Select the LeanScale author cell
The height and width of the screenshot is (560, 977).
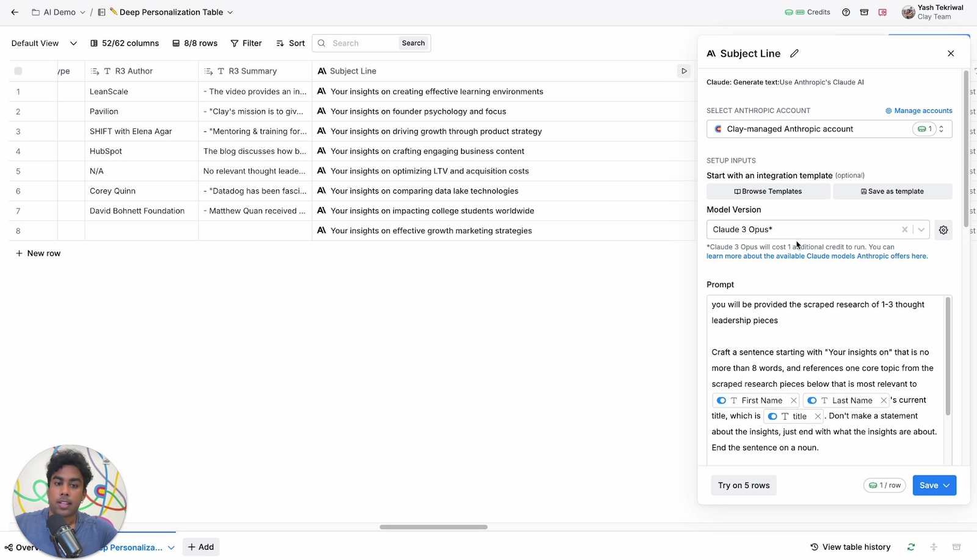(x=142, y=92)
